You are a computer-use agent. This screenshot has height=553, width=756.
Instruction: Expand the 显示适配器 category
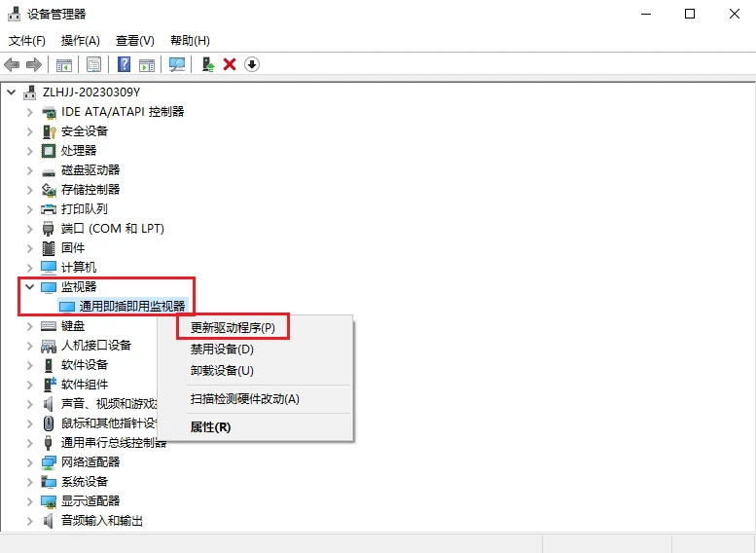30,500
